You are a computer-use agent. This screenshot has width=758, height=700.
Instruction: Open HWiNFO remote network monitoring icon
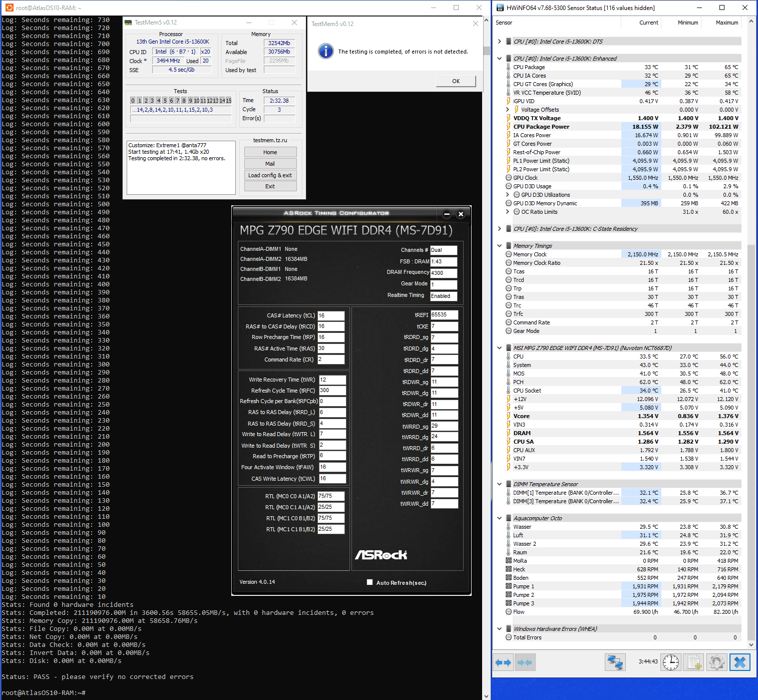(x=615, y=662)
